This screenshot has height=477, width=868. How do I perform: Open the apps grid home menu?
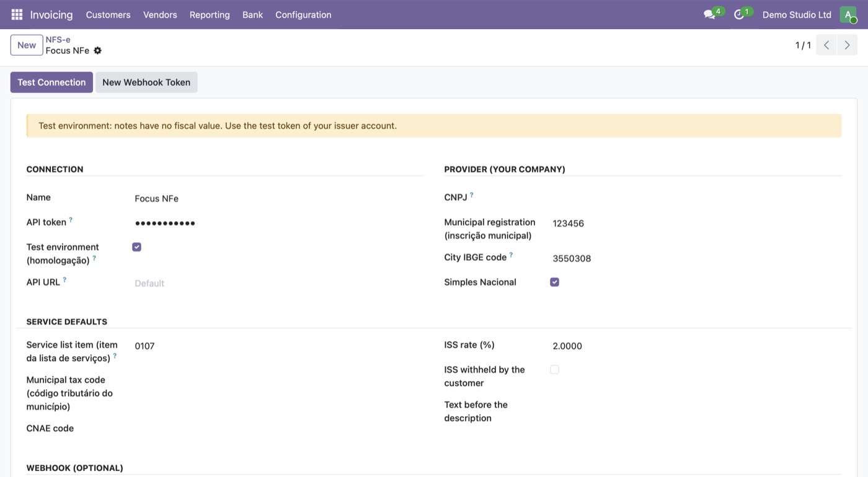click(17, 14)
